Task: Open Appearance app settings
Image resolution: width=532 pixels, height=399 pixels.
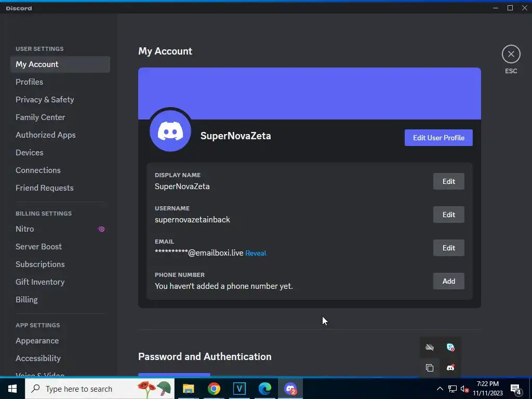Action: 60,341
